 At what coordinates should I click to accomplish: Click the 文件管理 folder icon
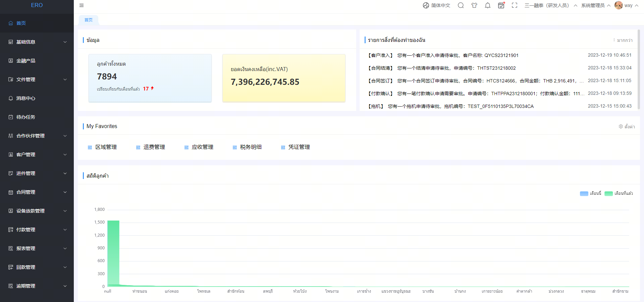point(11,79)
